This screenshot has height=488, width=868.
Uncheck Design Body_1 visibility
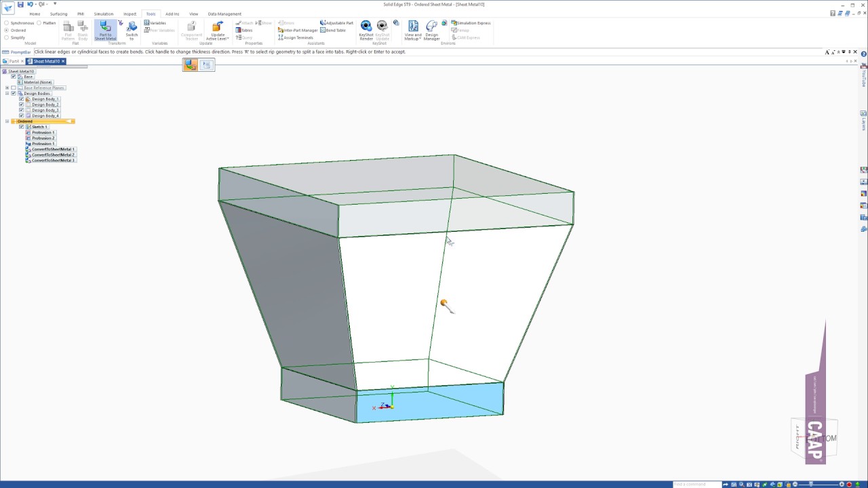21,99
